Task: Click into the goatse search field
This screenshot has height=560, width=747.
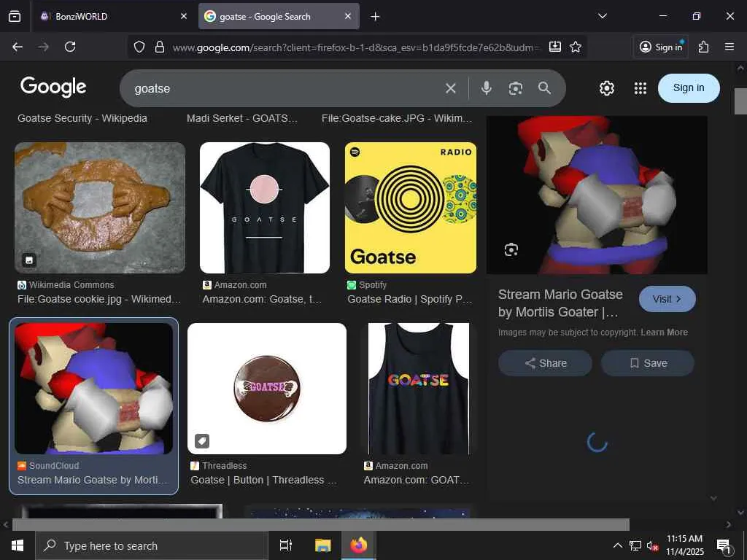Action: click(286, 88)
